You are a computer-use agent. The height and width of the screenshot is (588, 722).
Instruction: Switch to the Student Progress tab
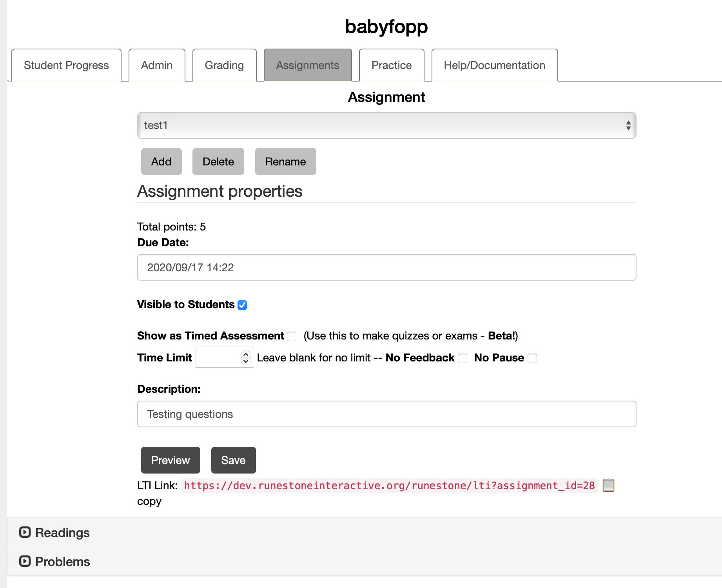click(x=66, y=65)
